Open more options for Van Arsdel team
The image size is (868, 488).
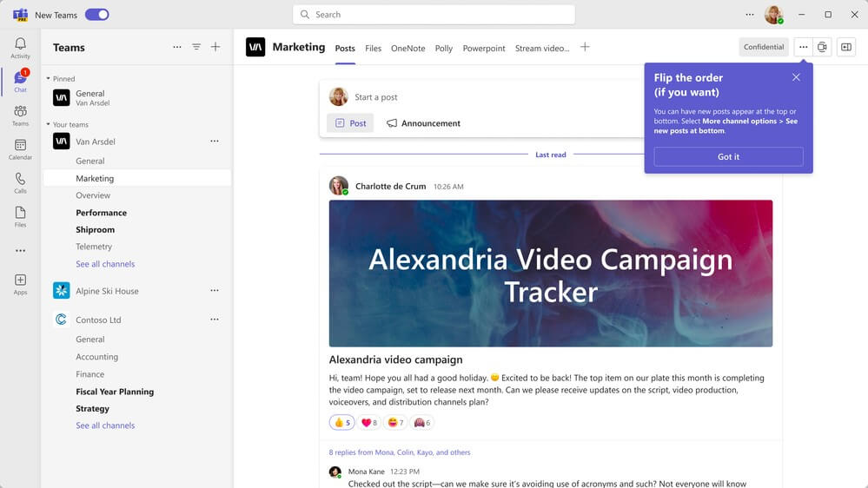pyautogui.click(x=215, y=142)
